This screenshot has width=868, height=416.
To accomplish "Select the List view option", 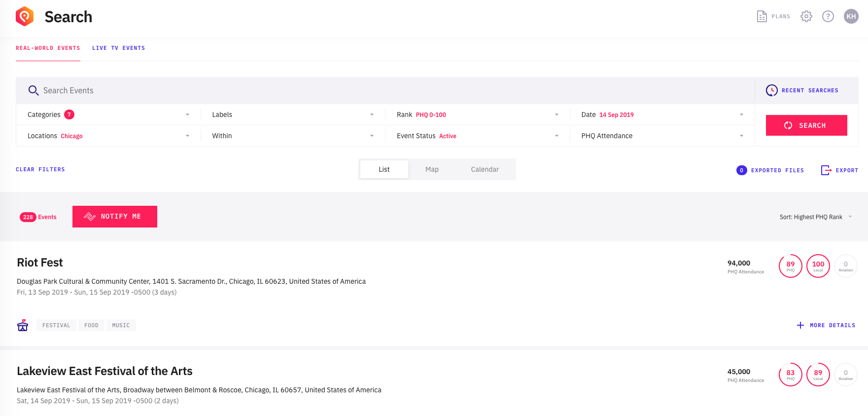I will (x=384, y=169).
